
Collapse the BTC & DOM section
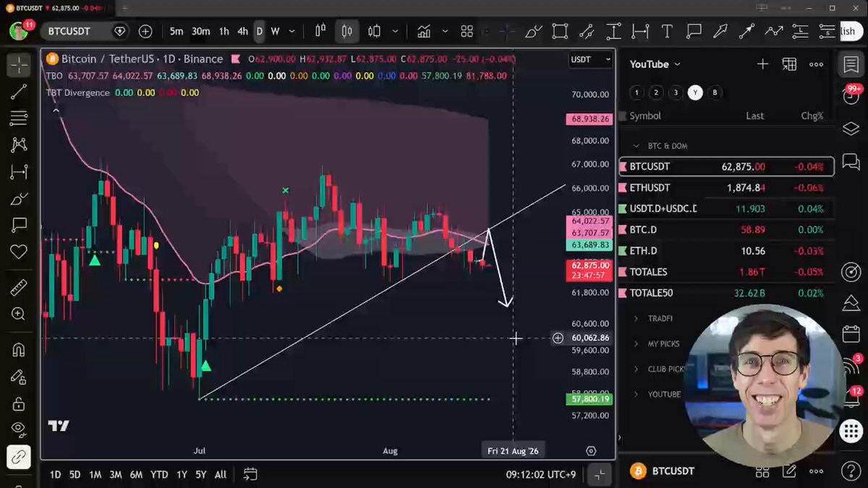pos(637,146)
